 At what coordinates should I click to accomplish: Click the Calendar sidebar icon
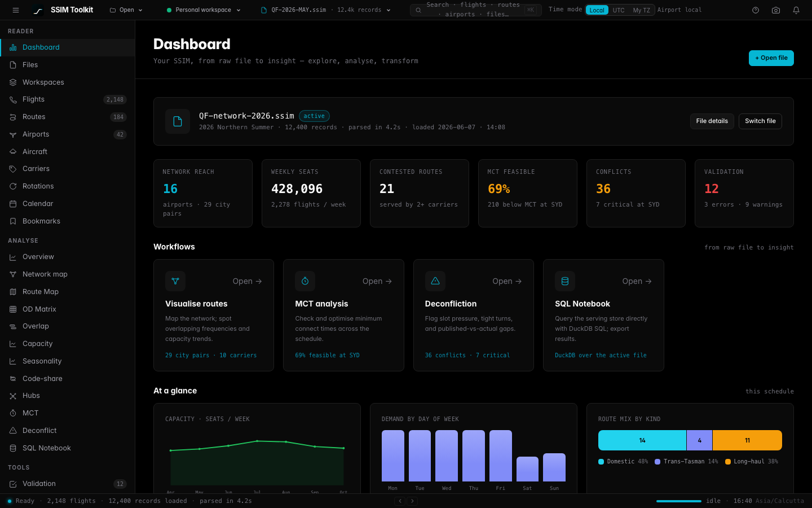pyautogui.click(x=13, y=204)
